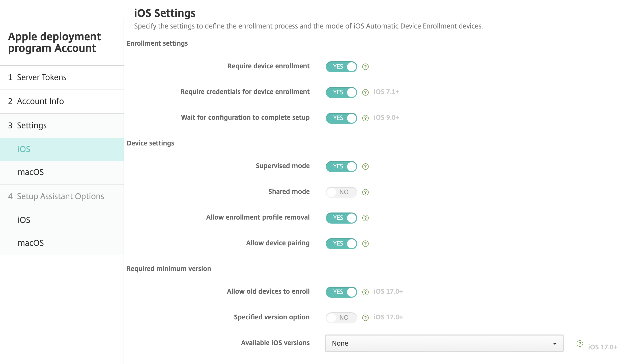624x364 pixels.
Task: Open the Available iOS versions dropdown
Action: tap(444, 343)
